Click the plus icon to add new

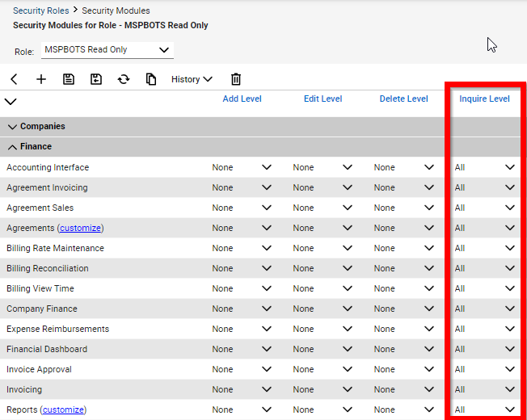pyautogui.click(x=41, y=79)
